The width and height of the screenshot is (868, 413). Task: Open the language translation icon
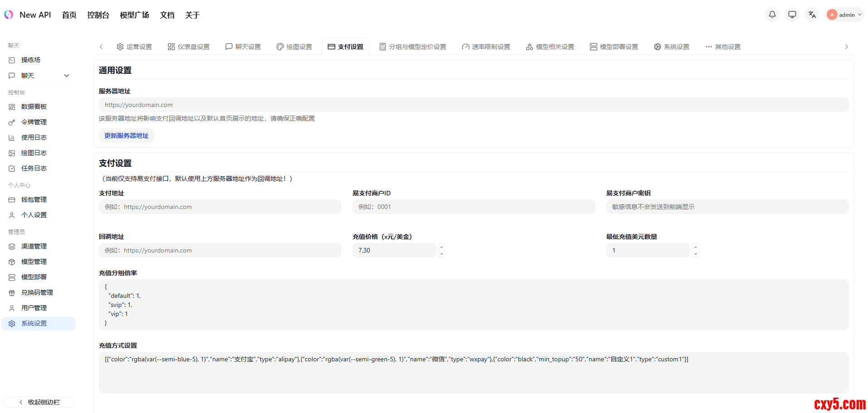tap(812, 15)
